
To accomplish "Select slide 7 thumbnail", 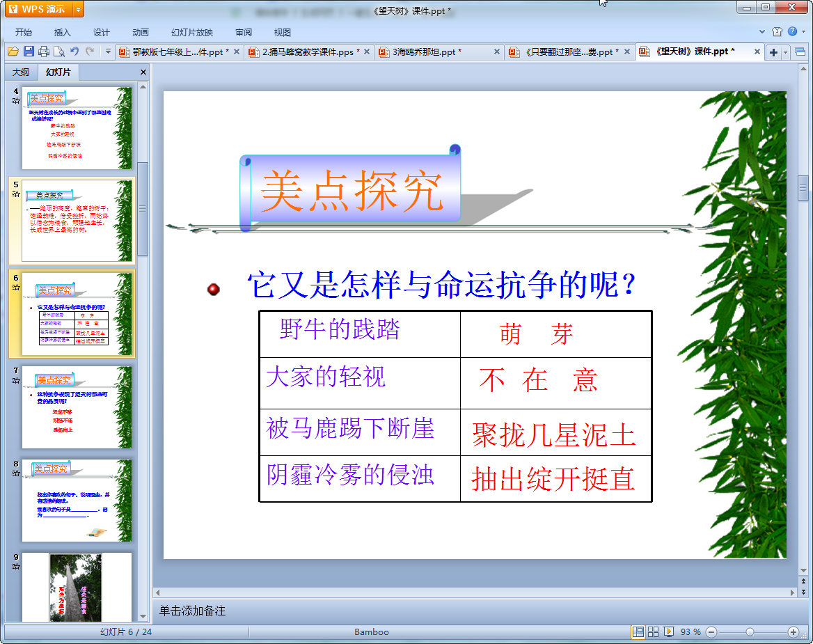I will pyautogui.click(x=77, y=407).
